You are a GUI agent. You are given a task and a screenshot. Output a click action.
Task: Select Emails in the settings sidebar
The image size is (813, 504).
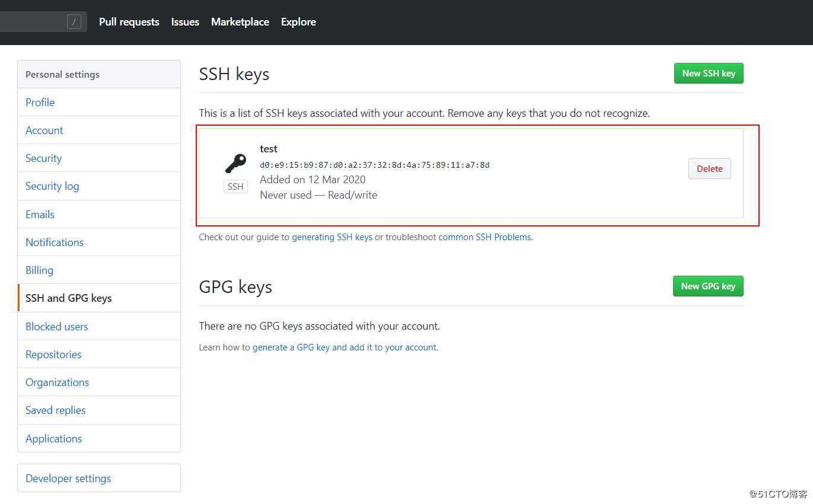(x=99, y=214)
